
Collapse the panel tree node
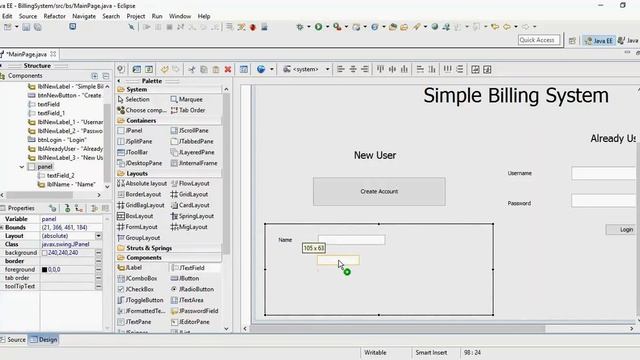pos(22,167)
